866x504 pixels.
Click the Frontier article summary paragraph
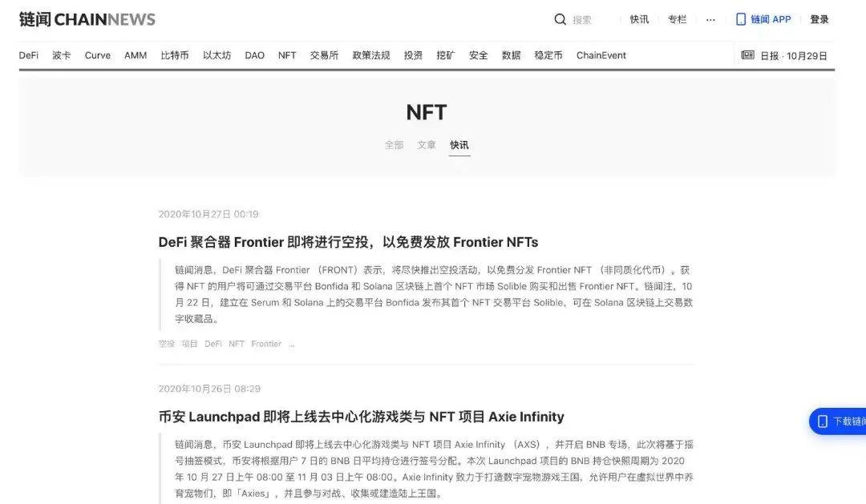(434, 294)
